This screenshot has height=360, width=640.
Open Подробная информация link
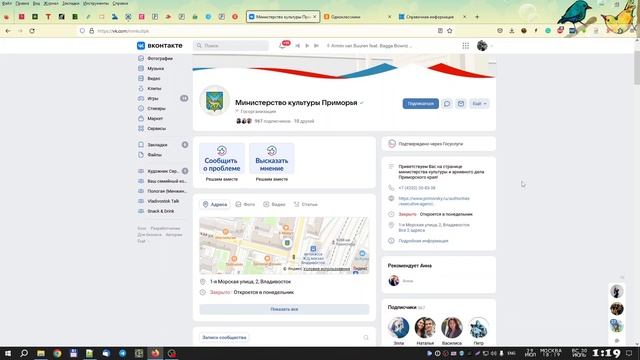[423, 241]
